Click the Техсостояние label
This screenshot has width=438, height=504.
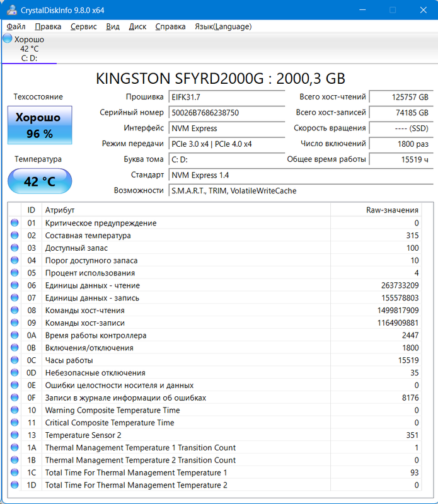(x=38, y=97)
